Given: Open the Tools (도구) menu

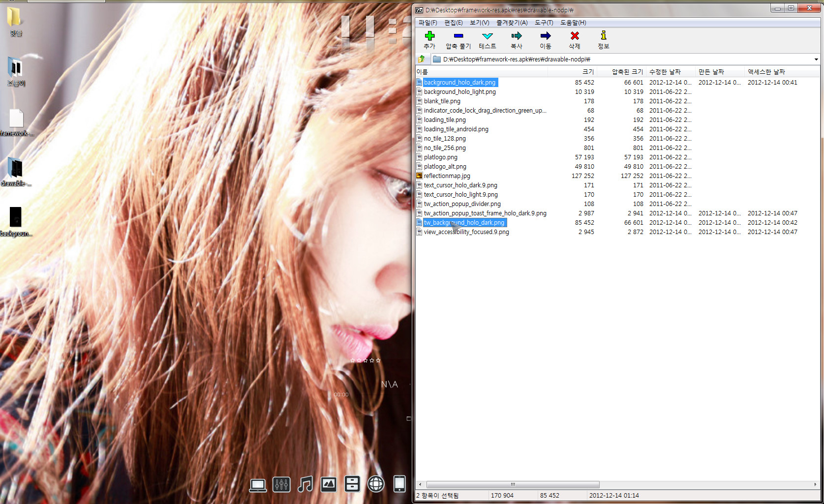Looking at the screenshot, I should point(544,23).
